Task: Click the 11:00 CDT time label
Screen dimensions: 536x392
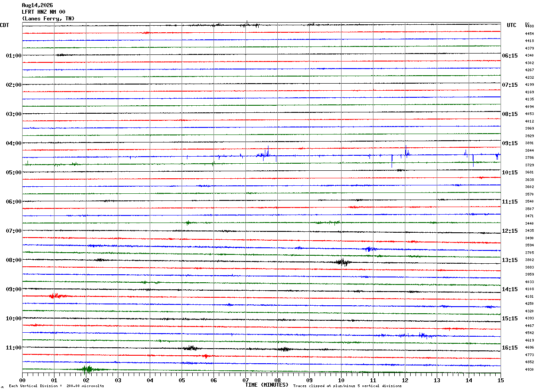Action: click(x=14, y=348)
